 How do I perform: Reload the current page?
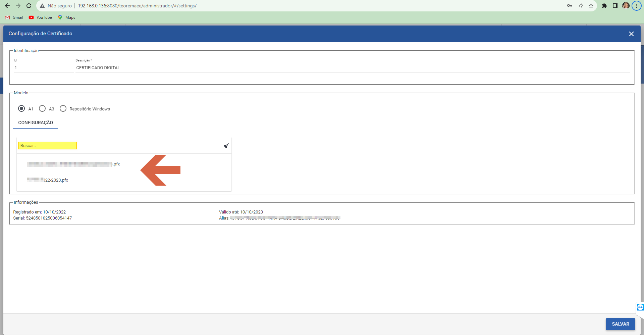coord(29,6)
